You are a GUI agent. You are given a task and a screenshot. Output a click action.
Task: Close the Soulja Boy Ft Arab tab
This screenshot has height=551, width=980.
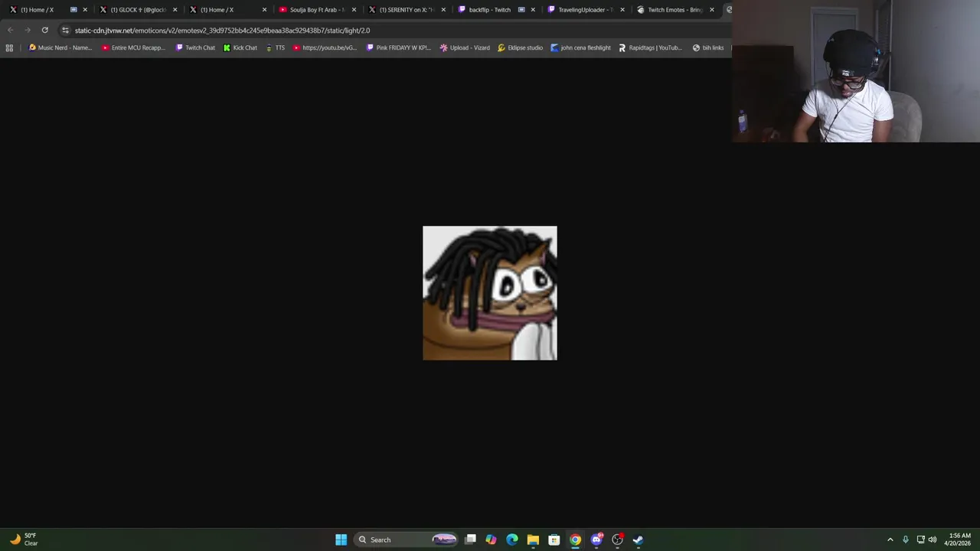[x=354, y=10]
